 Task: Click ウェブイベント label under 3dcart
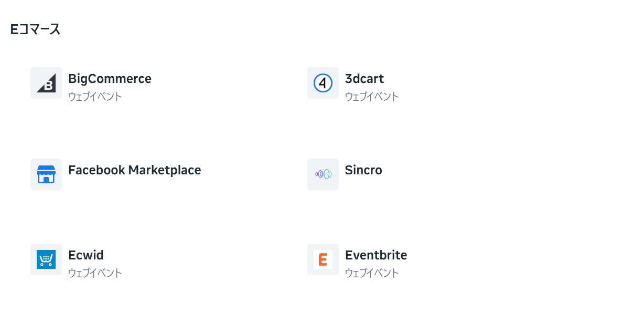pos(372,97)
